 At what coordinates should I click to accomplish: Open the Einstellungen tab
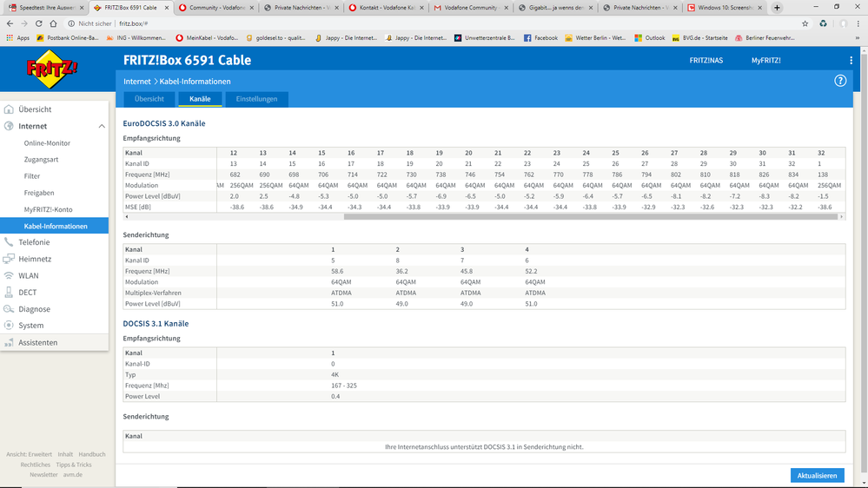pyautogui.click(x=256, y=99)
